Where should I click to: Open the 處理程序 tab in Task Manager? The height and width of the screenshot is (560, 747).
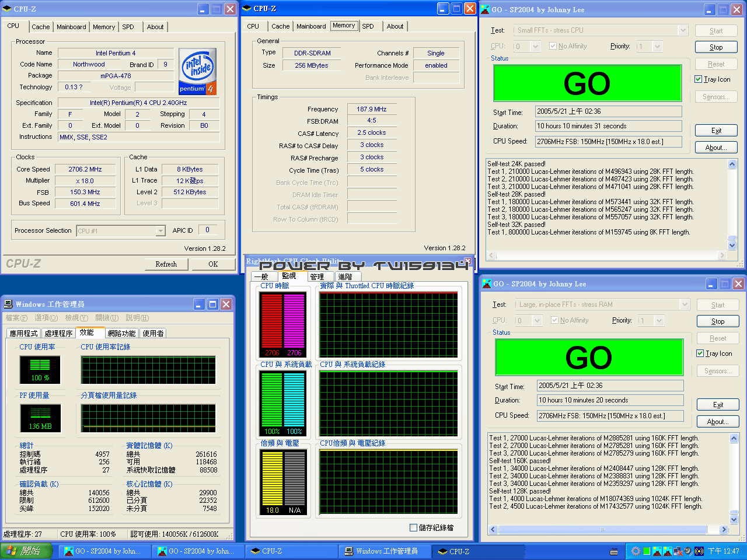[x=58, y=333]
